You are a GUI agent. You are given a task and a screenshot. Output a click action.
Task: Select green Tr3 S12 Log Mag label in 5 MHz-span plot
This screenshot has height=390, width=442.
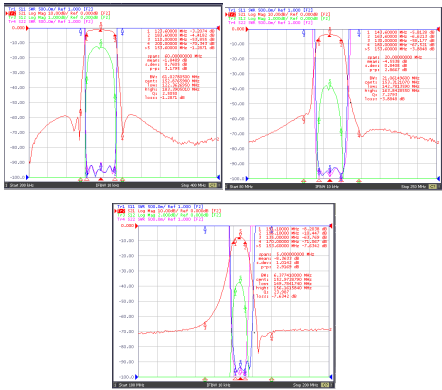(x=169, y=215)
